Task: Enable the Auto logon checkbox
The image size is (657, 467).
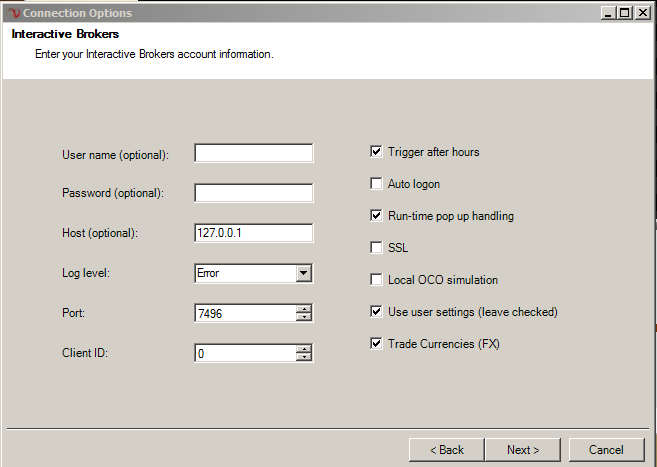Action: click(376, 184)
